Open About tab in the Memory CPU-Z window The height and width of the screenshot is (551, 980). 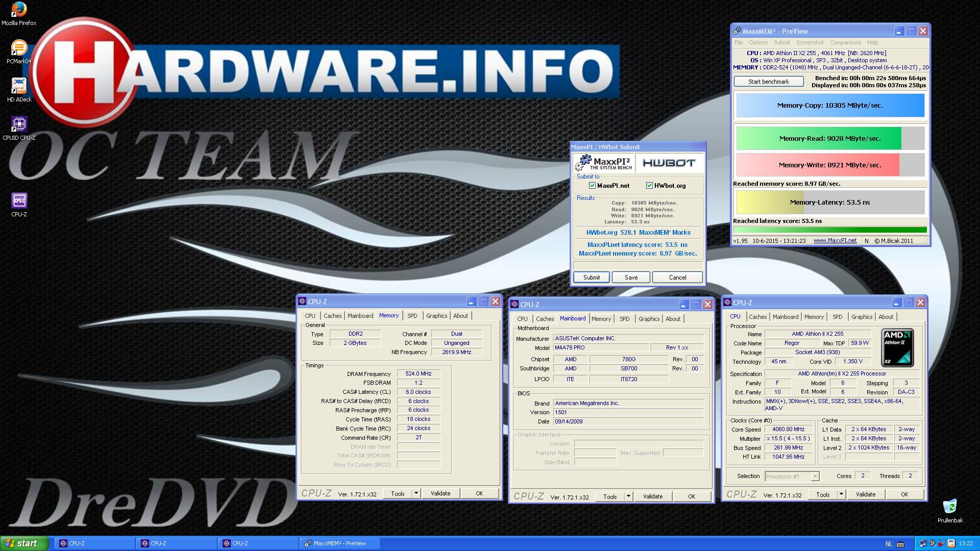pyautogui.click(x=460, y=316)
